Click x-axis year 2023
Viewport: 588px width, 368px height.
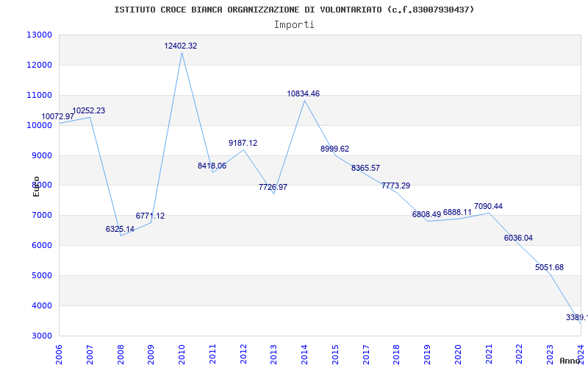tap(550, 354)
